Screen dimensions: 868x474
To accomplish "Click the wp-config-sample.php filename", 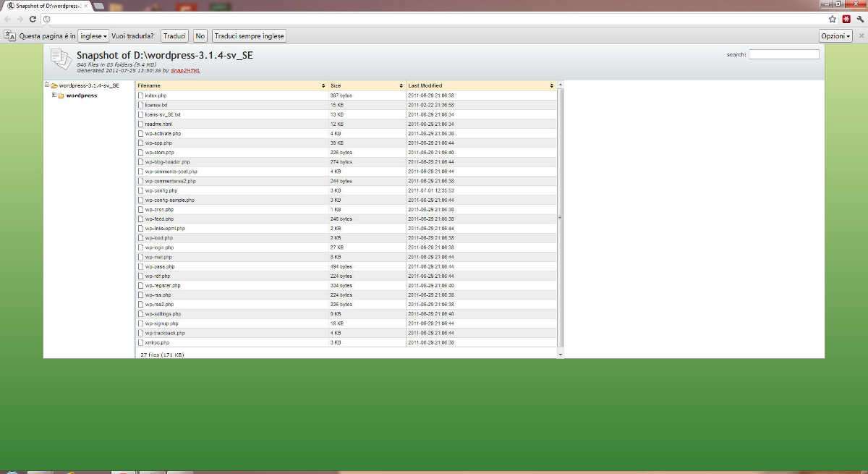I will pyautogui.click(x=169, y=200).
